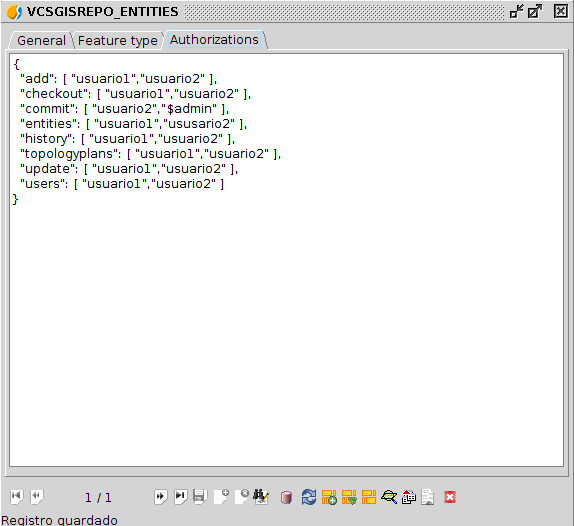Screen dimensions: 574x526
Task: Click the record counter '1 / 1'
Action: click(98, 497)
